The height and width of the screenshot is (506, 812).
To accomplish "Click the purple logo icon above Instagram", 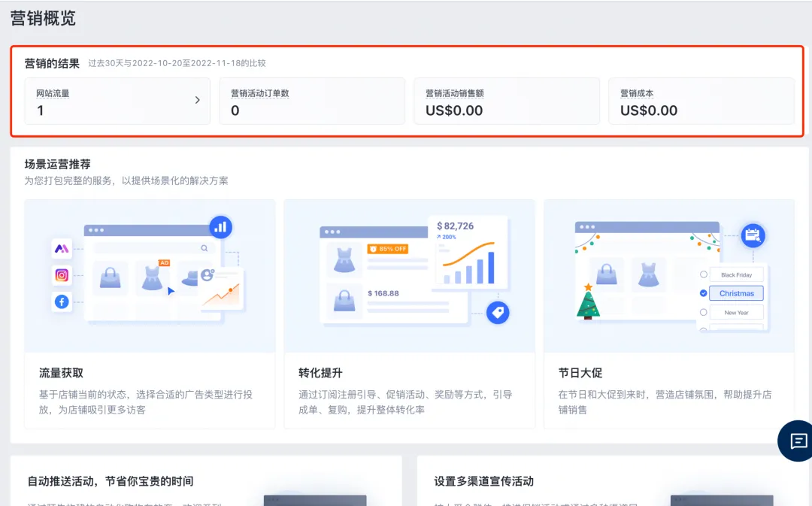I will pos(62,249).
